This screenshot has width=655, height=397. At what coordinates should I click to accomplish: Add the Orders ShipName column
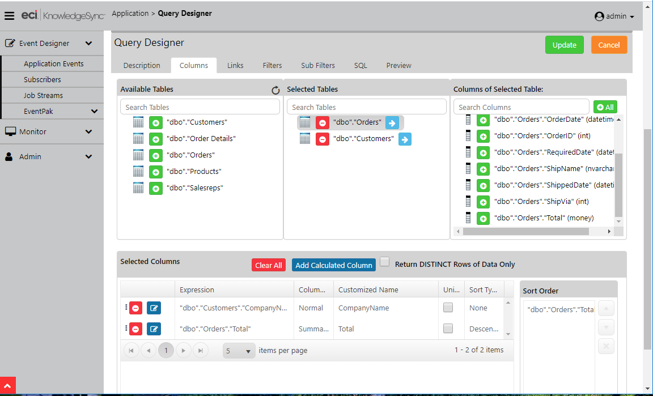pos(483,169)
